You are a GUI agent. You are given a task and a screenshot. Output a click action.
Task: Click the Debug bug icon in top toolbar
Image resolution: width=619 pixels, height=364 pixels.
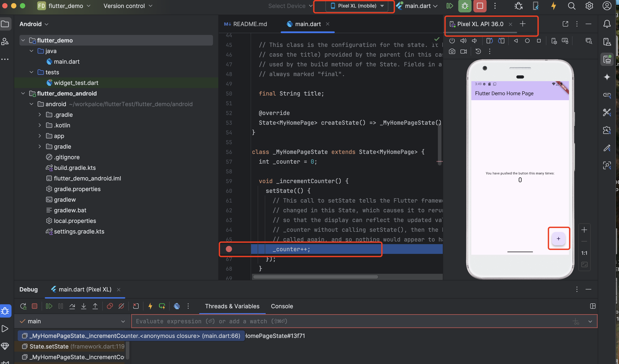465,6
